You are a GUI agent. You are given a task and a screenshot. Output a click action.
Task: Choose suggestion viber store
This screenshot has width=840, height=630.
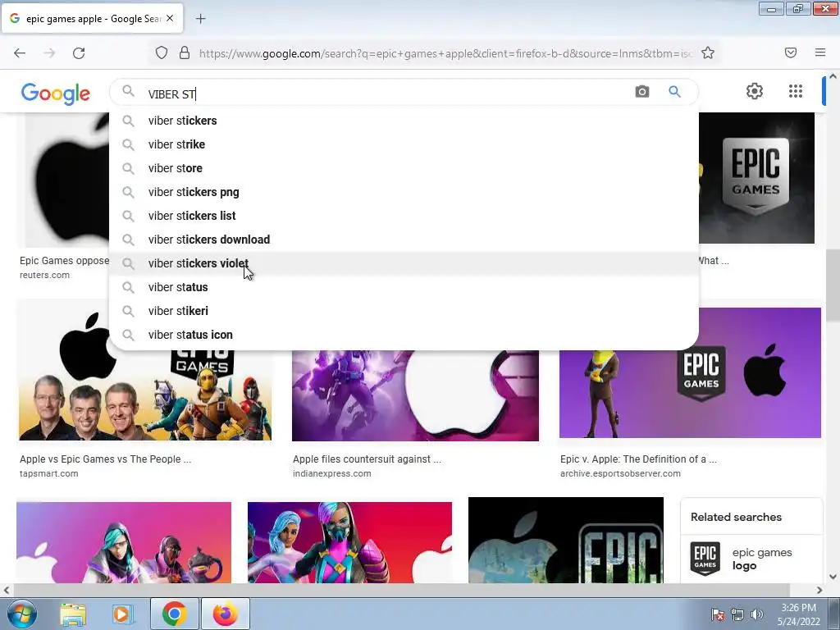[x=404, y=168]
